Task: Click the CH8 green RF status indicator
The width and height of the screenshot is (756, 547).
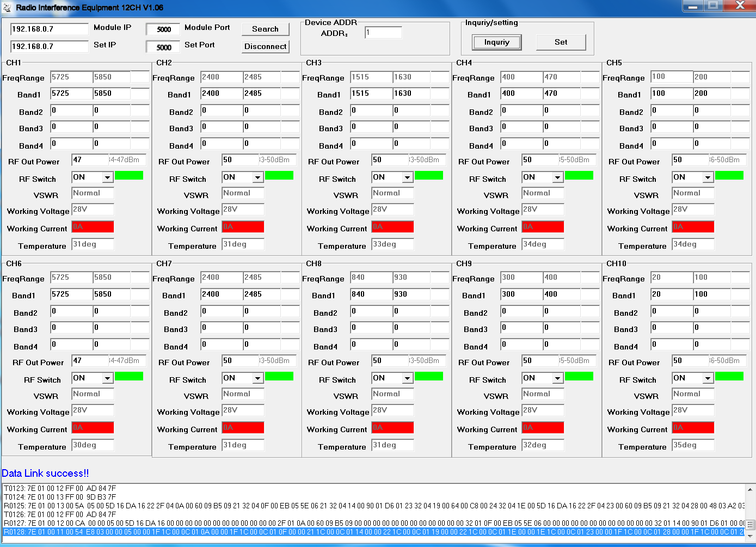Action: tap(429, 376)
